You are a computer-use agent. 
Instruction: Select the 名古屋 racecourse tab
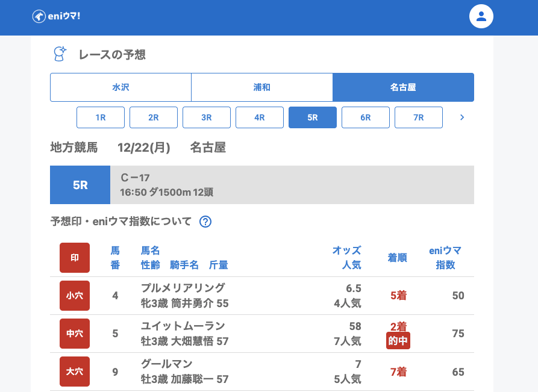403,87
